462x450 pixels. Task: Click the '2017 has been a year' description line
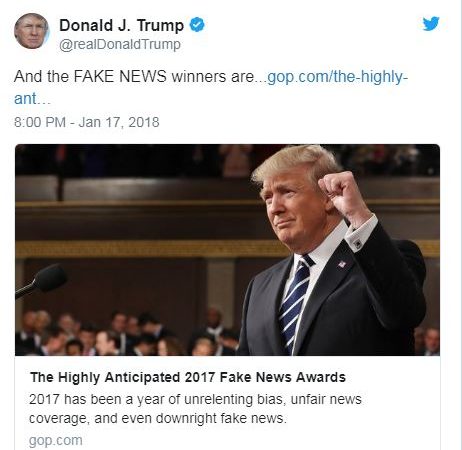pyautogui.click(x=195, y=399)
